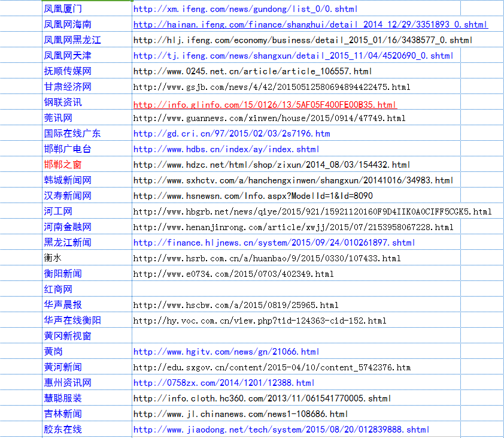Select the cell 凤凰厦门

tap(87, 8)
